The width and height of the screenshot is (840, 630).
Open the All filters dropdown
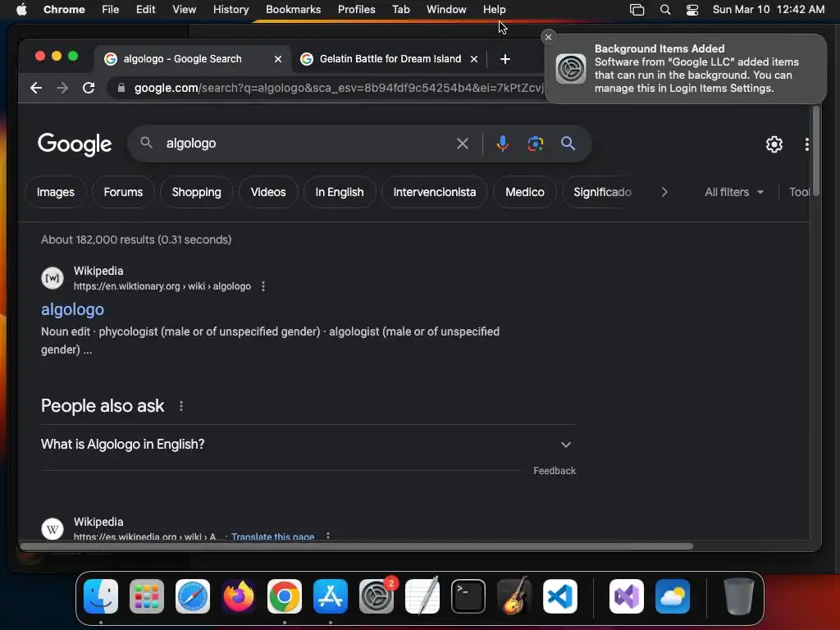click(734, 192)
